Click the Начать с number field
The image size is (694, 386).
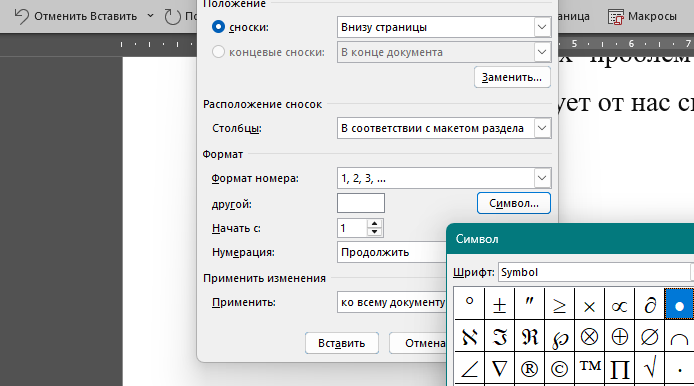point(352,228)
